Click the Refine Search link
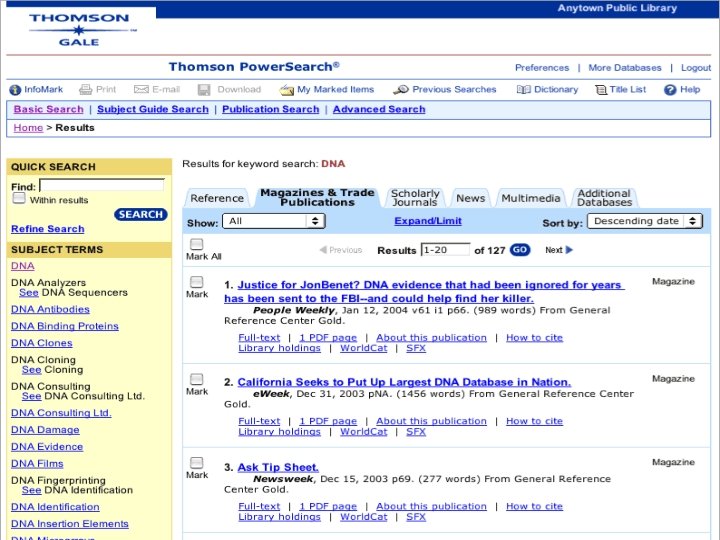Viewport: 720px width, 540px height. [48, 229]
